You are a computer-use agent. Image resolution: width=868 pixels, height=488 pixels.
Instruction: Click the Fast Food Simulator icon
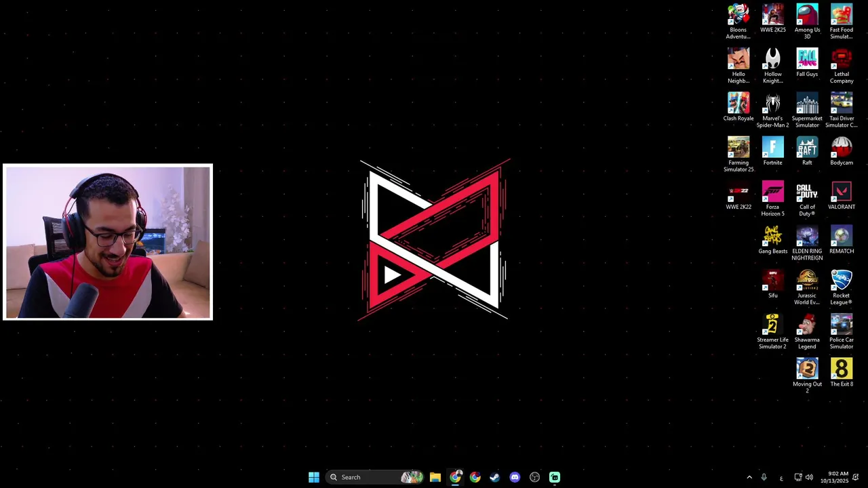(842, 22)
